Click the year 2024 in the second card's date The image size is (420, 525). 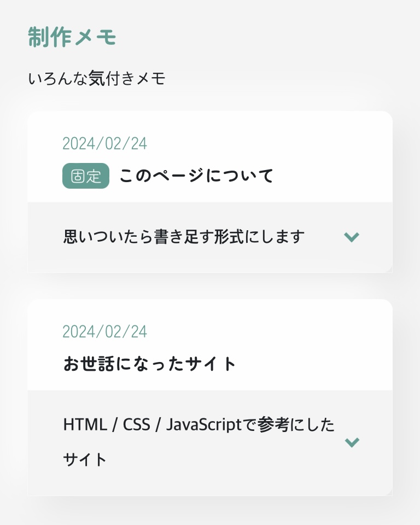point(79,331)
